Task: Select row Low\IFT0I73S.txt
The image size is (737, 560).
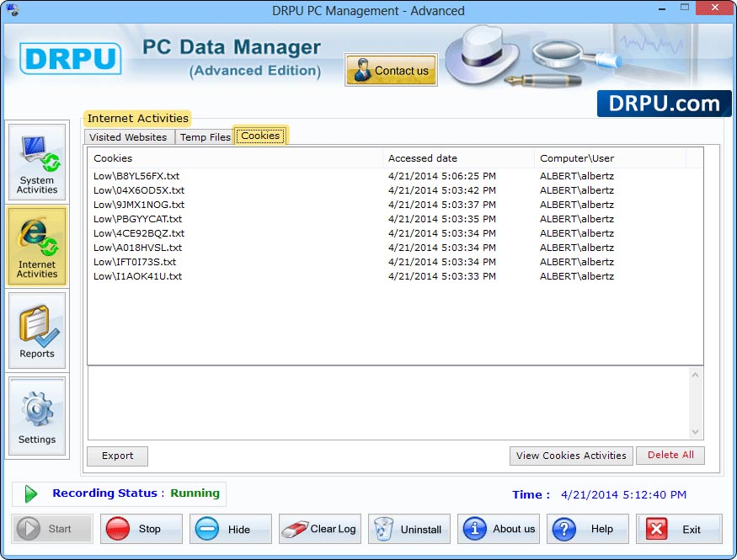Action: pos(396,262)
